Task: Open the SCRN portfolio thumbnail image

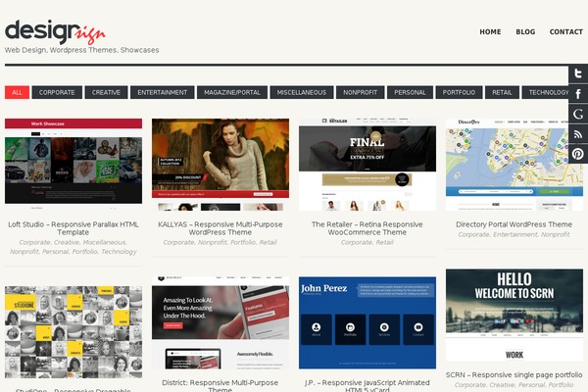Action: point(514,316)
